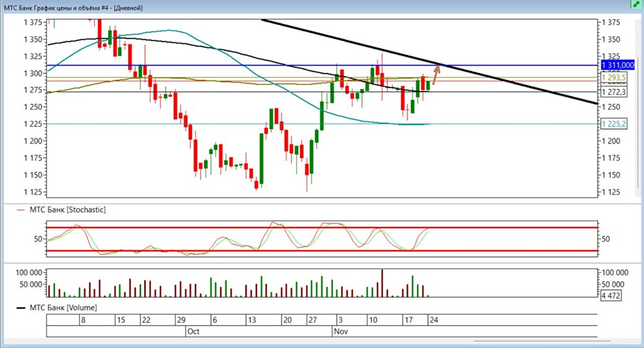Click date 20 on the time axis

click(287, 320)
